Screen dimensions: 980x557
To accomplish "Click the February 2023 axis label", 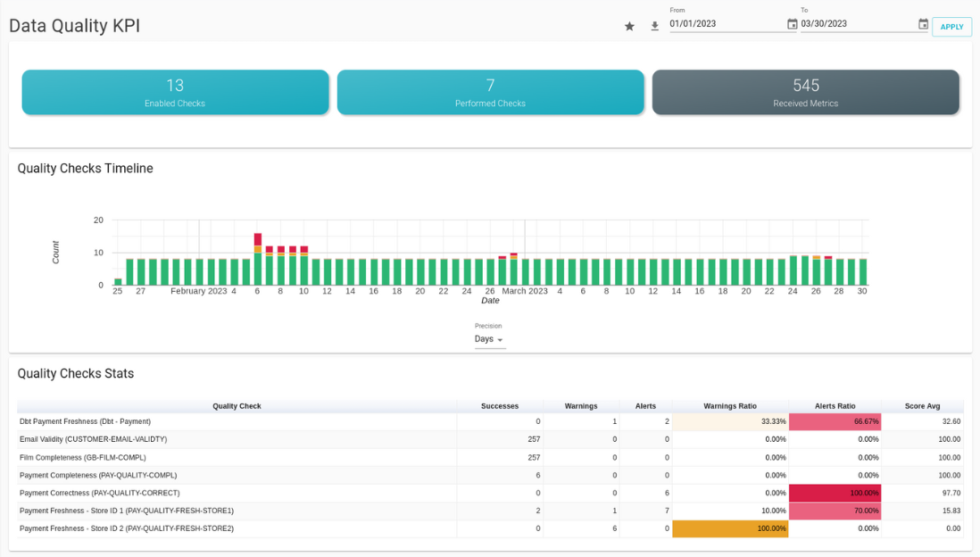I will point(199,291).
